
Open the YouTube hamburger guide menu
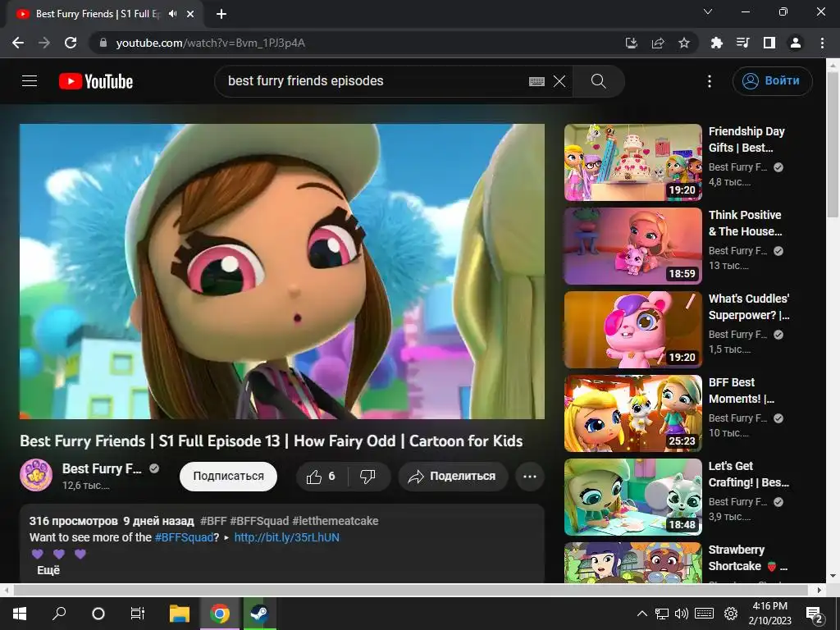[30, 81]
